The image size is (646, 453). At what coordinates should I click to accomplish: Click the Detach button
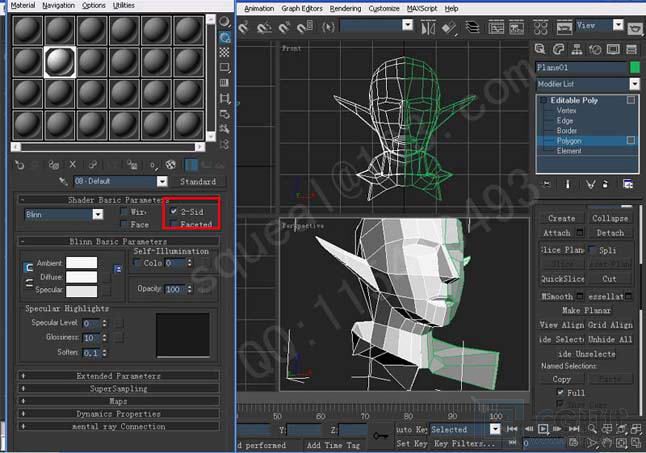click(610, 233)
